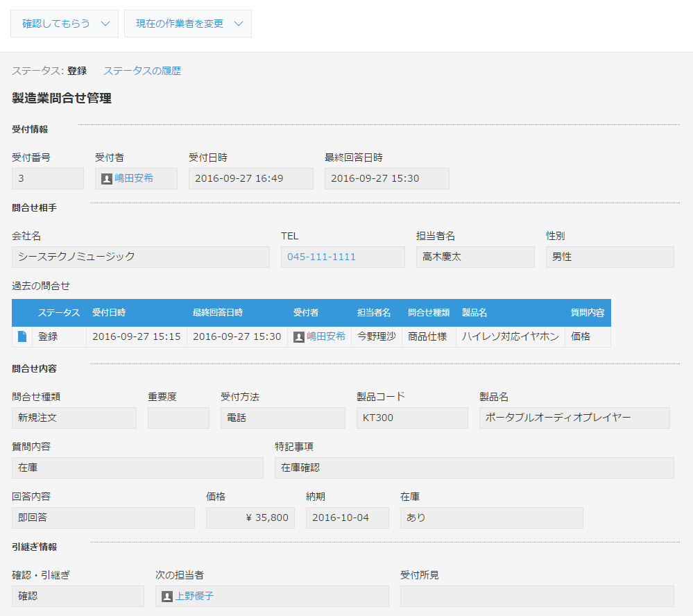Click the user icon in the past inquiries row
The height and width of the screenshot is (616, 693).
tap(299, 336)
